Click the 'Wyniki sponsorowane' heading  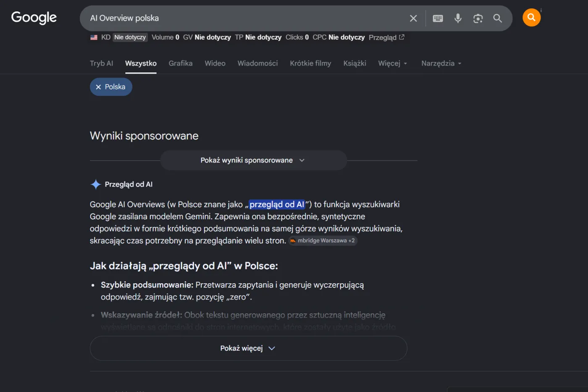pyautogui.click(x=144, y=136)
